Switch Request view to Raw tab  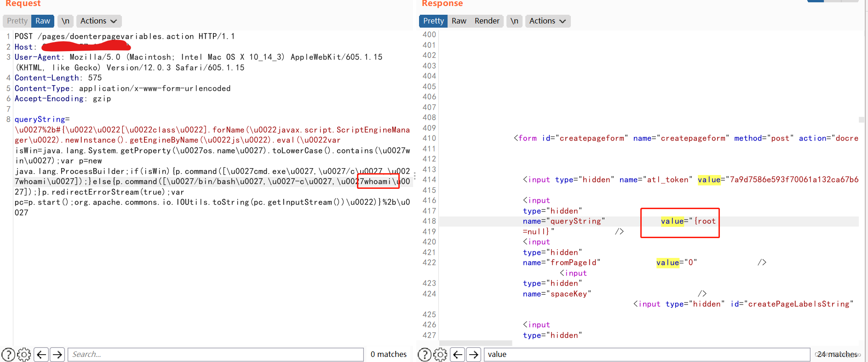(43, 21)
